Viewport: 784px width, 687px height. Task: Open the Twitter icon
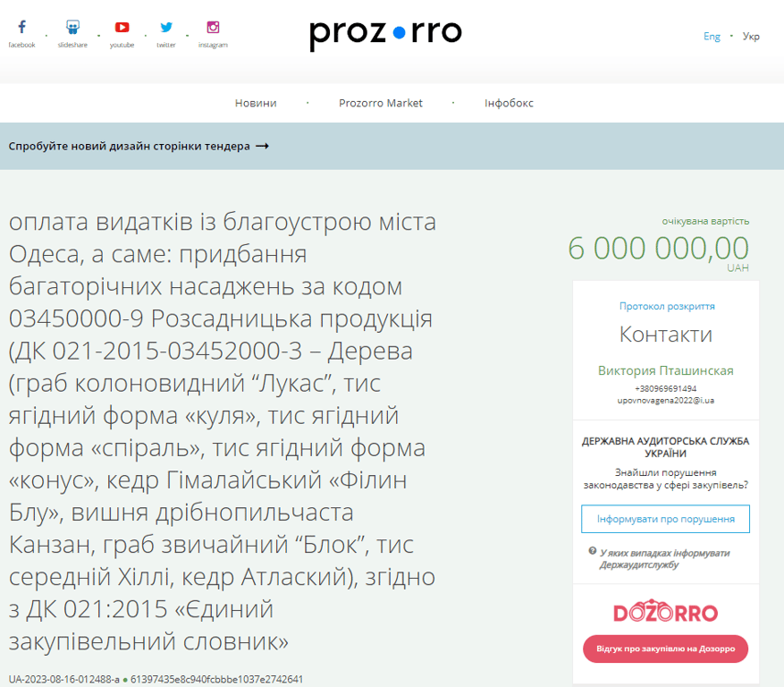coord(165,28)
